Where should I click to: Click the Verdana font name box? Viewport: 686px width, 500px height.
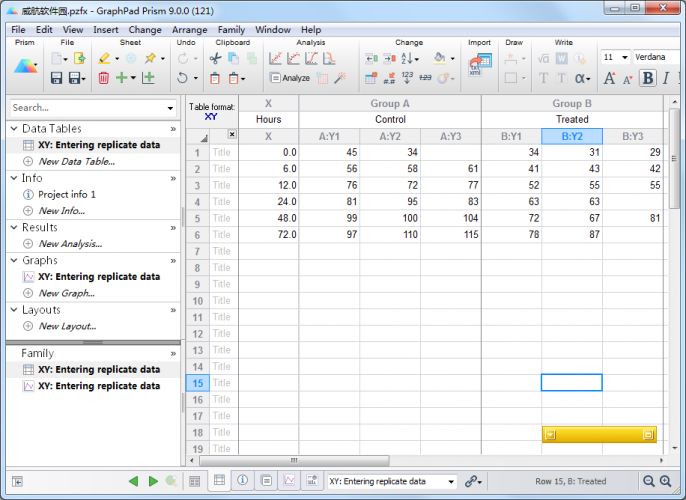point(657,57)
